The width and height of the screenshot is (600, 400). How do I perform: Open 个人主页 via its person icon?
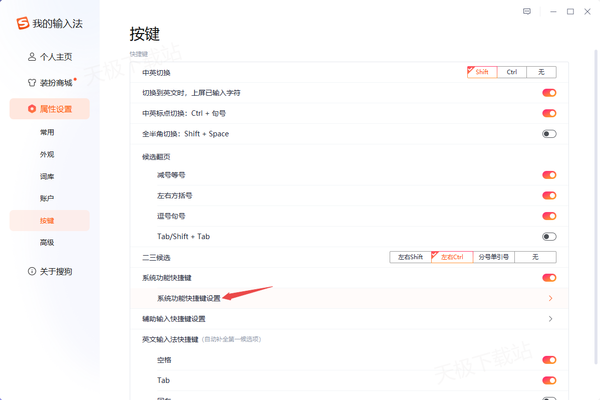point(32,57)
